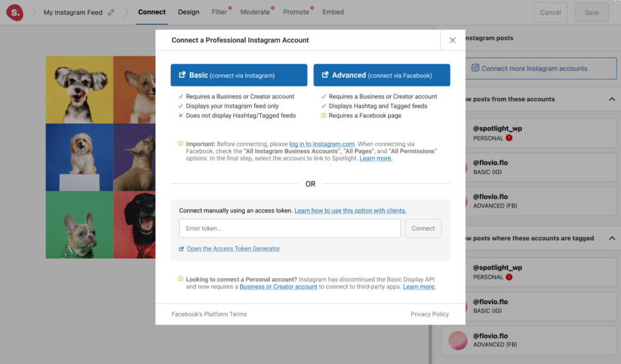Screen dimensions: 621x364
Task: Open the schnauzer photo on yellow background
Action: (x=79, y=90)
